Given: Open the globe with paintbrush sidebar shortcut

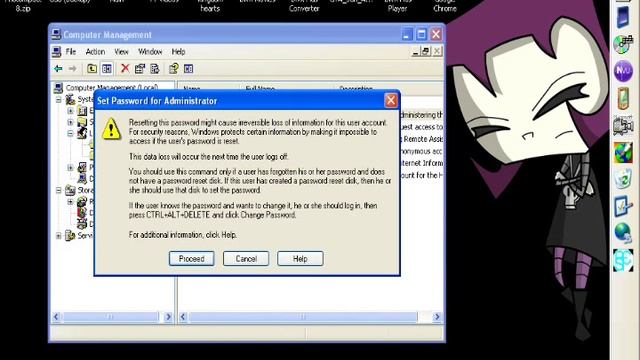Looking at the screenshot, I should click(623, 152).
